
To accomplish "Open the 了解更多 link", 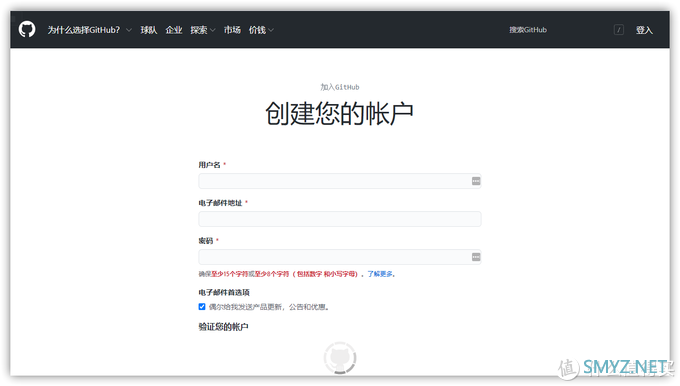I will click(380, 274).
